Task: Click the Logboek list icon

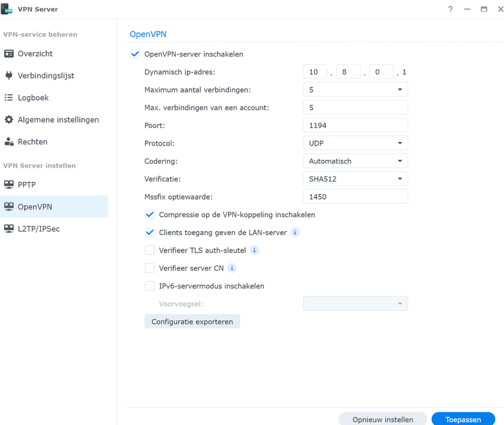Action: pyautogui.click(x=9, y=98)
